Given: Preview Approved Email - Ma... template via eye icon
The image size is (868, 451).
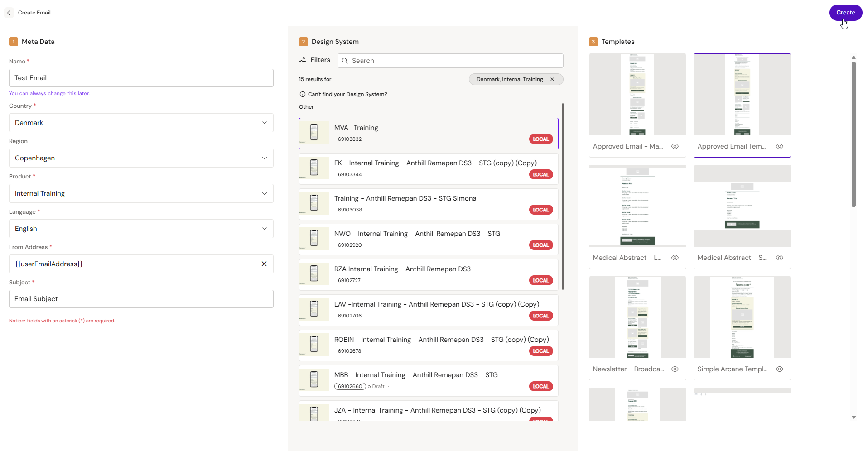Looking at the screenshot, I should pos(675,146).
